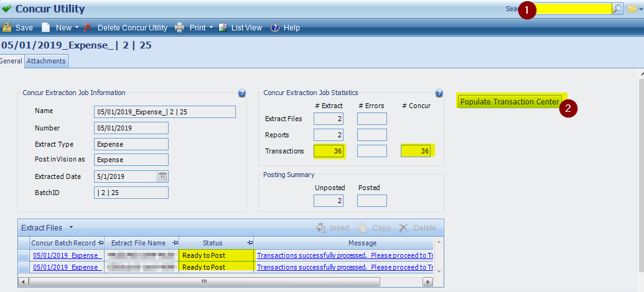Click the Post in Vision as field
The image size is (644, 292).
(x=131, y=160)
